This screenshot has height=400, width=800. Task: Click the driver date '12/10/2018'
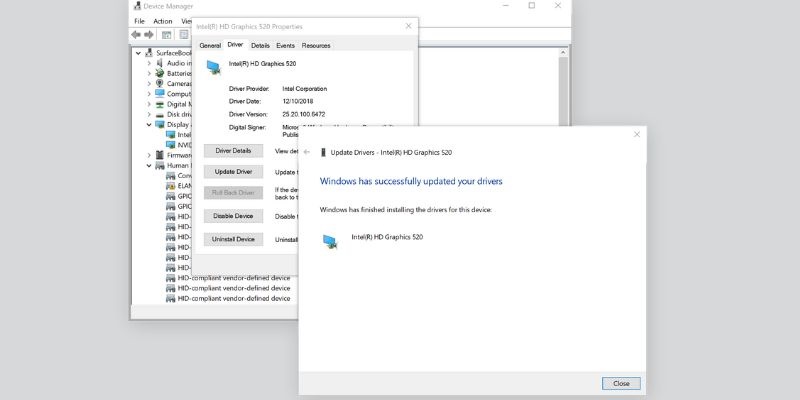pos(298,102)
